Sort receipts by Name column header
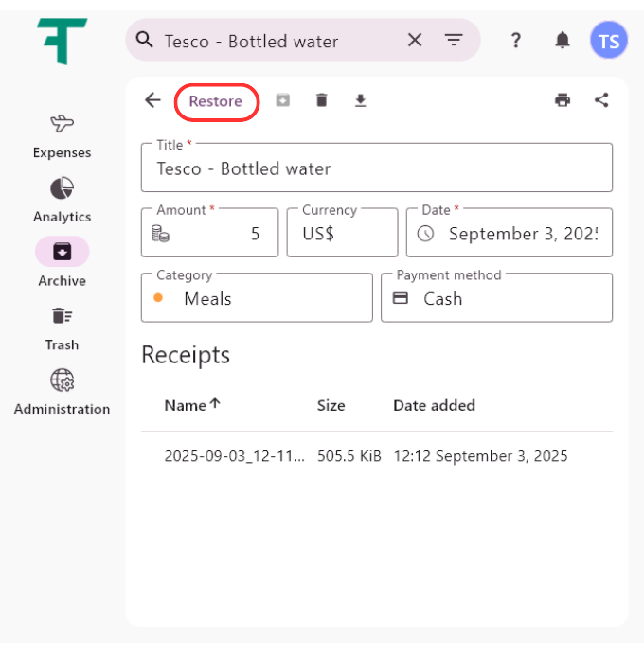Image resolution: width=644 pixels, height=653 pixels. [186, 405]
